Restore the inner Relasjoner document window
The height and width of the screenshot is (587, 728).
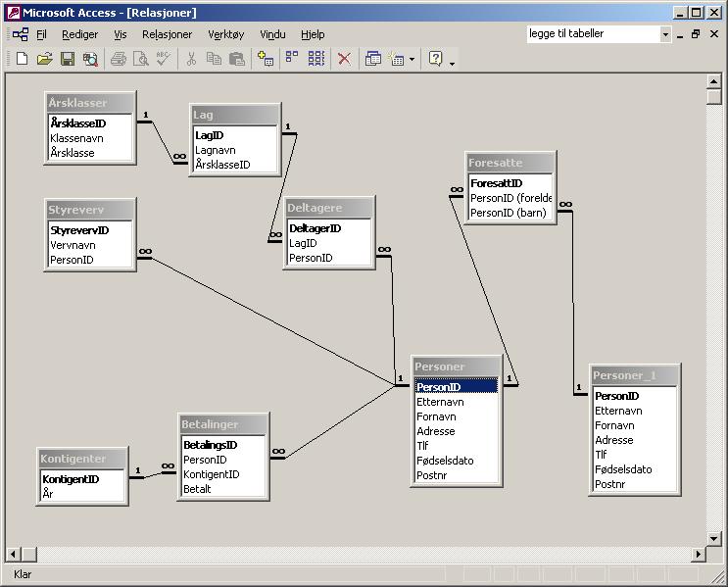tap(696, 34)
